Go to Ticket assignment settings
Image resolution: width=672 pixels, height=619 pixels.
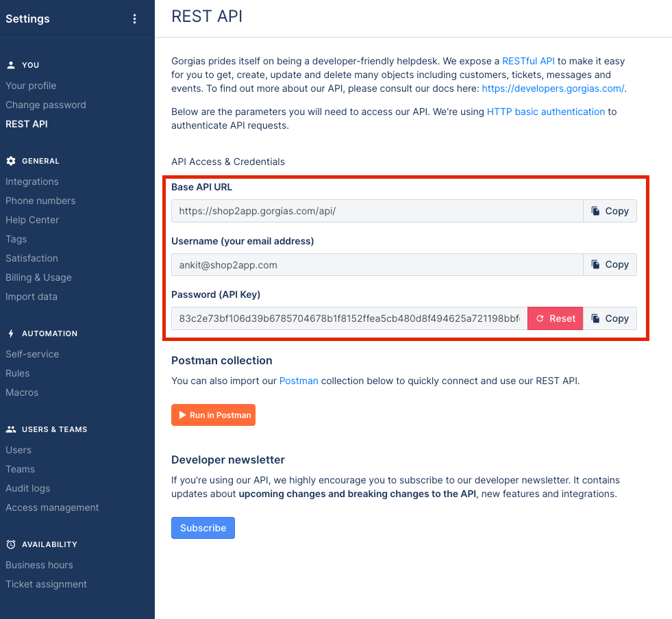coord(47,584)
